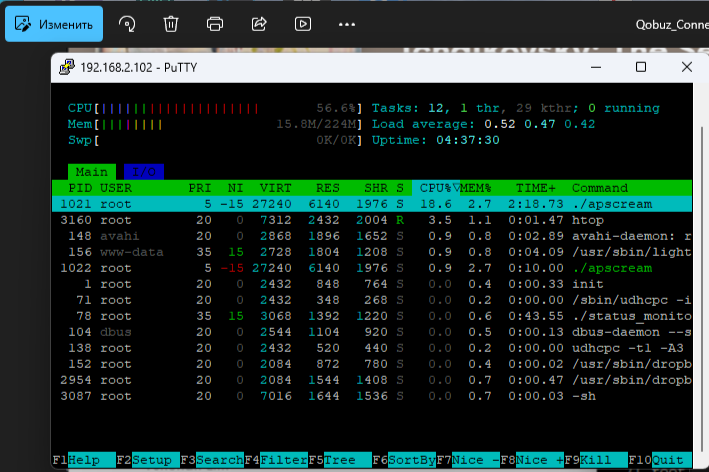Click the Изменить edit button
This screenshot has width=709, height=472.
coord(54,24)
